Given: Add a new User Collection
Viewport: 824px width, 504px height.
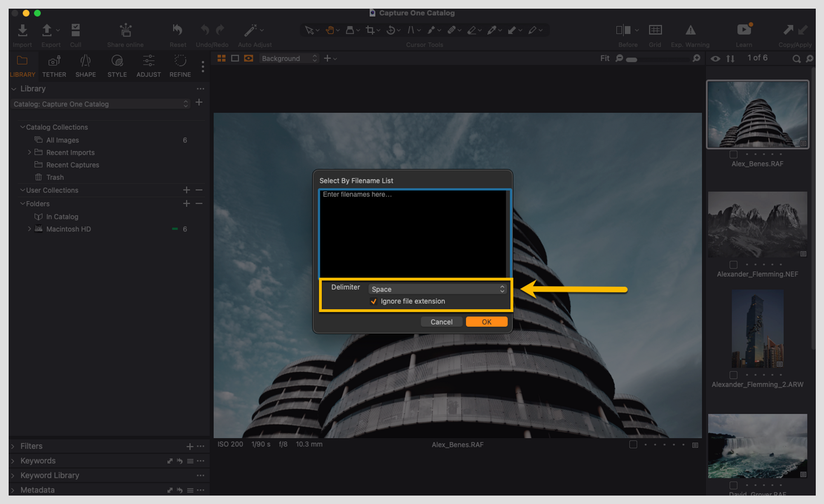Looking at the screenshot, I should pos(187,190).
